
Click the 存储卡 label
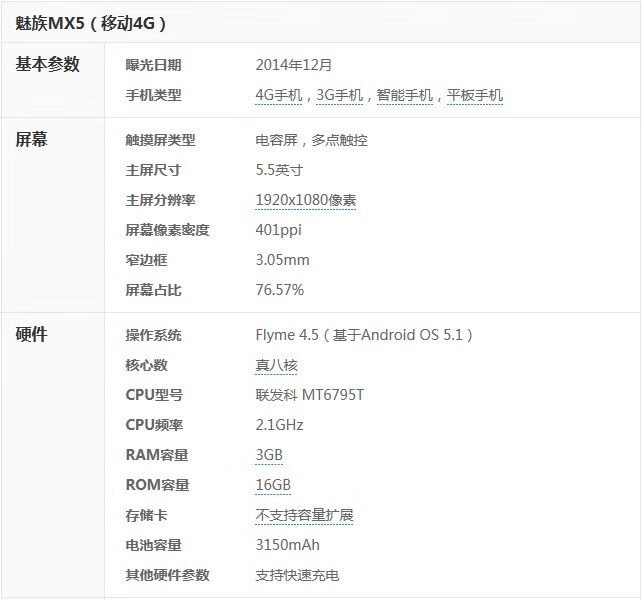[146, 515]
